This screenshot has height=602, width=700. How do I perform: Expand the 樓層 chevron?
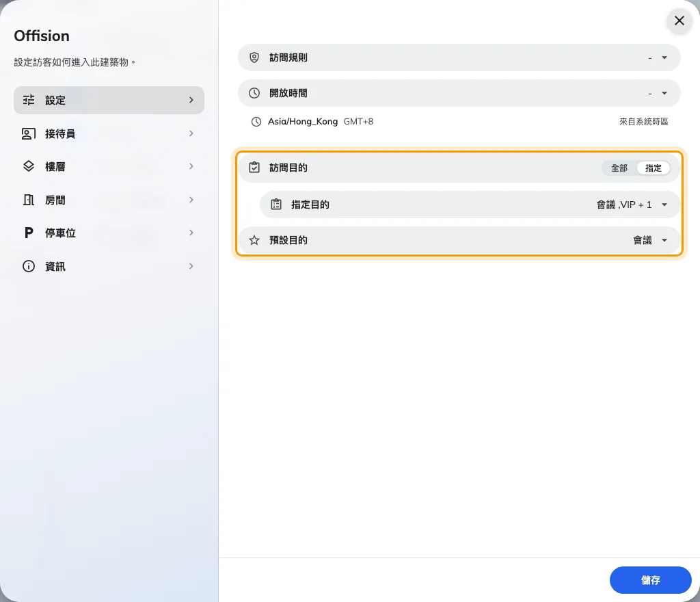pos(191,167)
